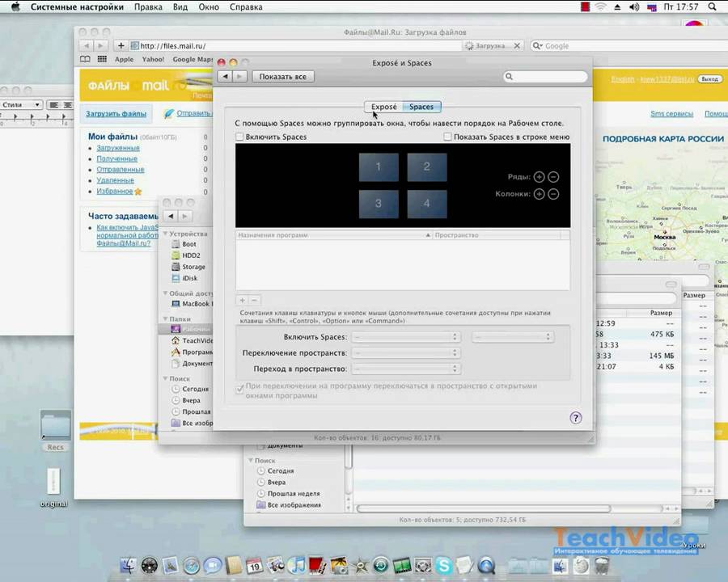
Task: Open Photo Booth from the Dock
Action: (x=318, y=565)
